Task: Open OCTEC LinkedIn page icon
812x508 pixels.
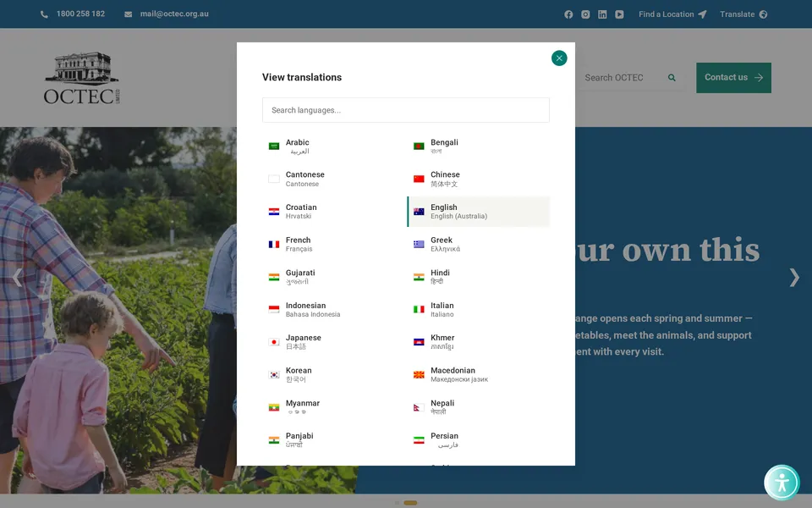Action: (x=602, y=14)
